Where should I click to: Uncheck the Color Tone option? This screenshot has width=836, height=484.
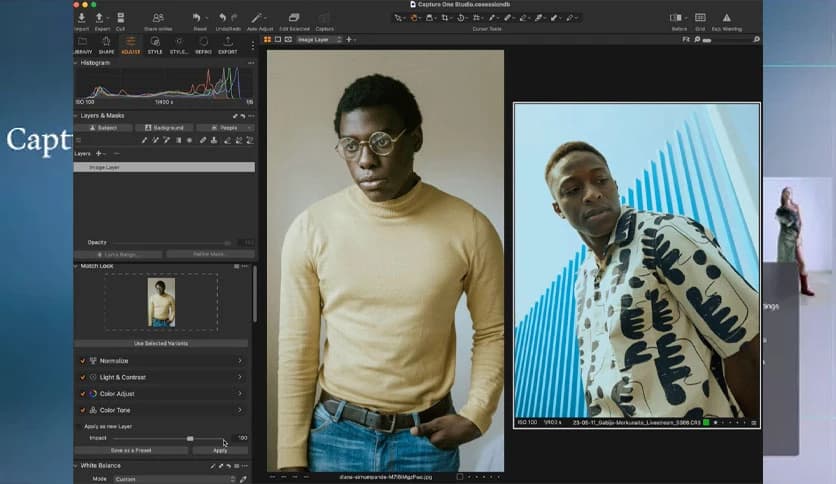pos(83,410)
